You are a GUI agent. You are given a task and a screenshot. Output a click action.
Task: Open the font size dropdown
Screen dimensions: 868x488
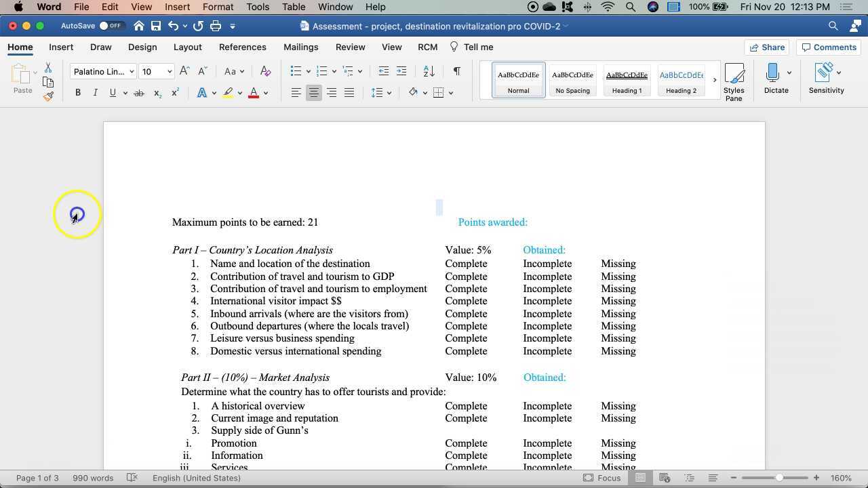coord(170,71)
